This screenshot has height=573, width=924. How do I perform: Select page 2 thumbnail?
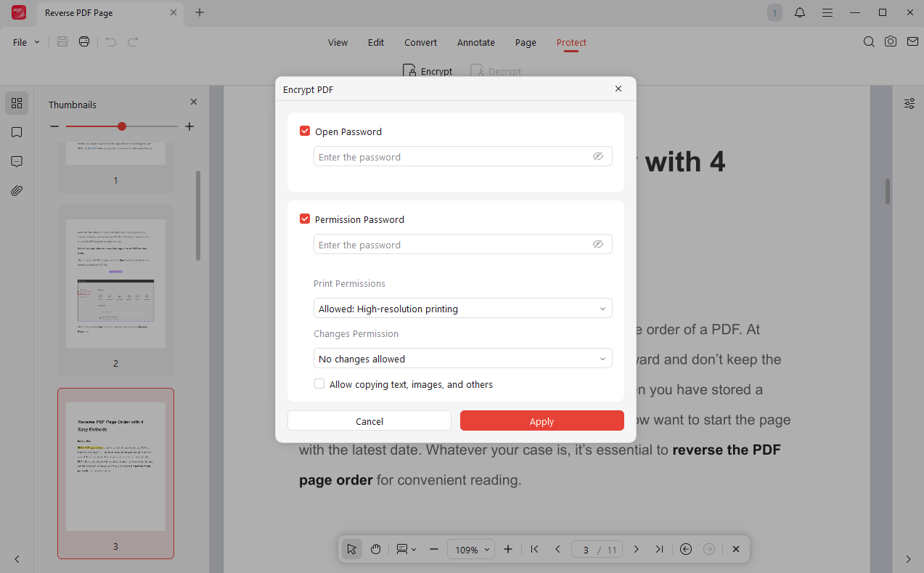(x=115, y=290)
